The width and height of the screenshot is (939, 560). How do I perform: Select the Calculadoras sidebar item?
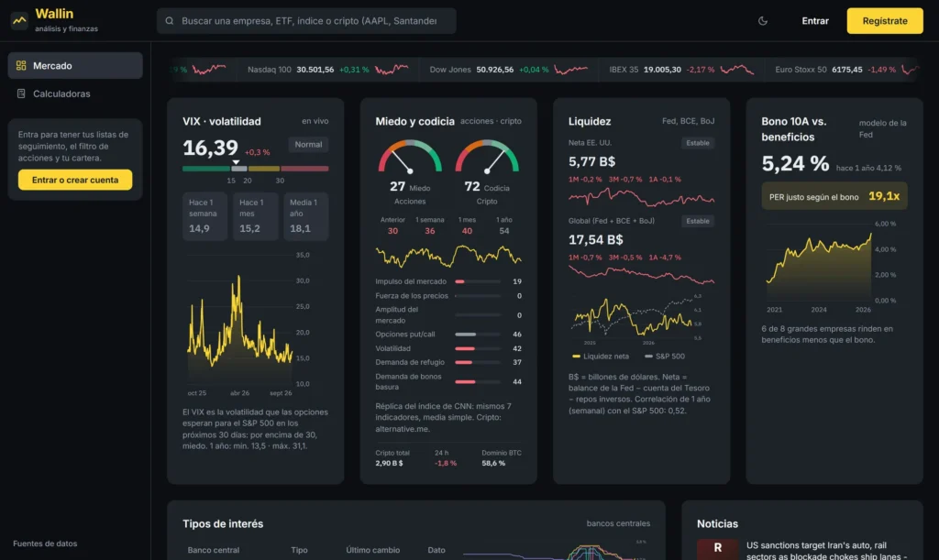(x=75, y=93)
